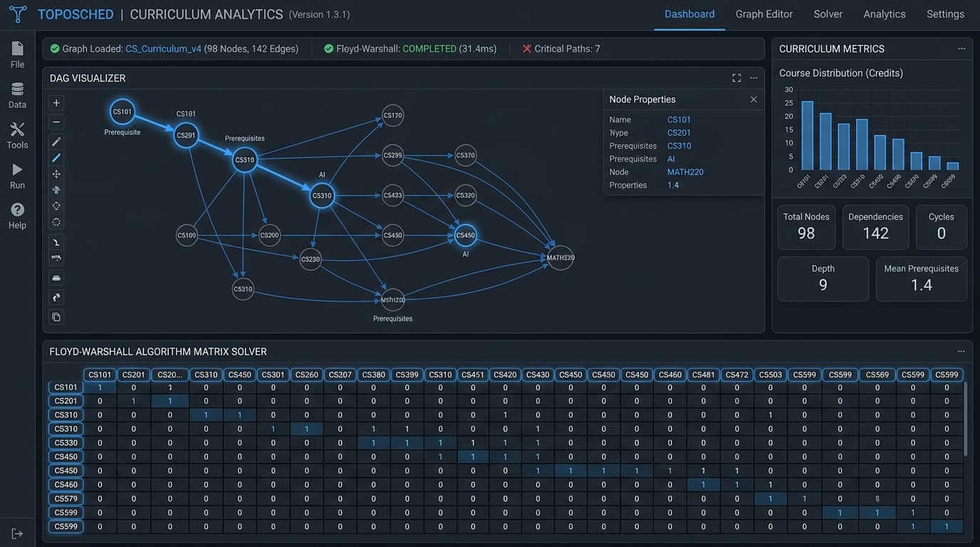Select the dotted circle selection tool

click(56, 222)
